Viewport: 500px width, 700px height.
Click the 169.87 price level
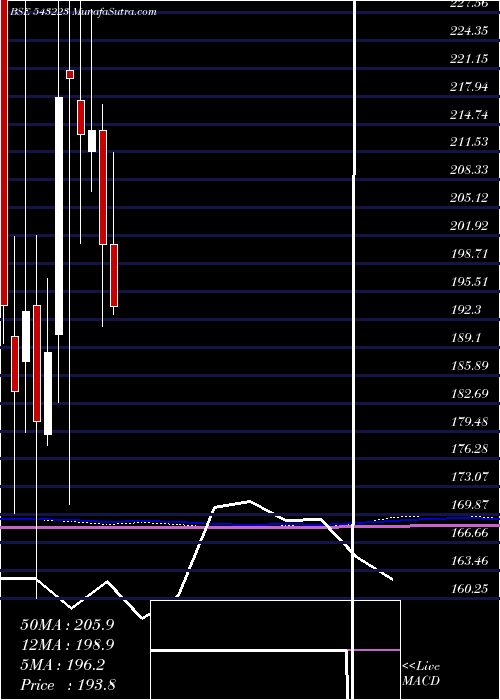(469, 505)
